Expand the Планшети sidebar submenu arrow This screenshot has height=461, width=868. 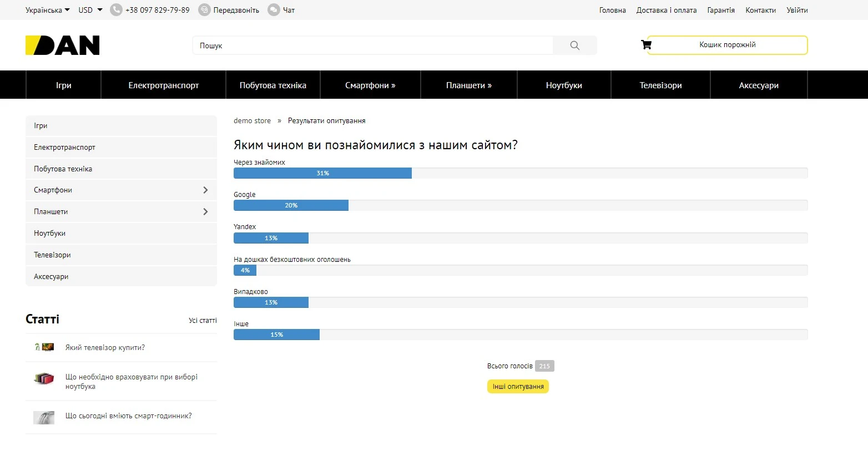click(205, 212)
